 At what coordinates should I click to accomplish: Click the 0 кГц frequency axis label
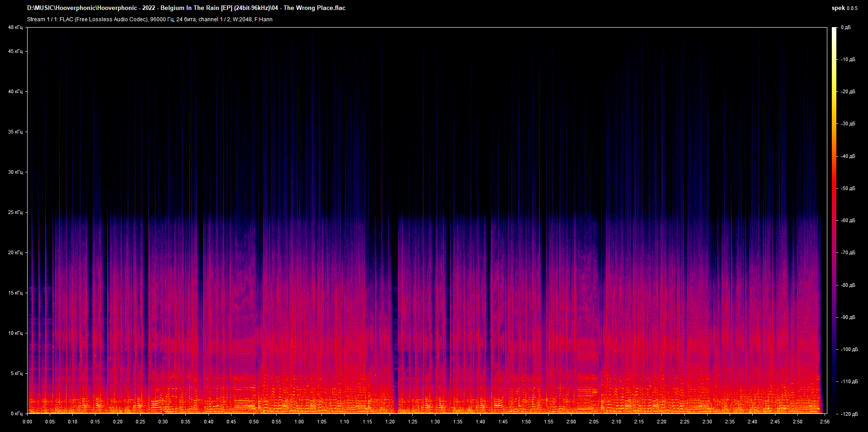(x=16, y=413)
